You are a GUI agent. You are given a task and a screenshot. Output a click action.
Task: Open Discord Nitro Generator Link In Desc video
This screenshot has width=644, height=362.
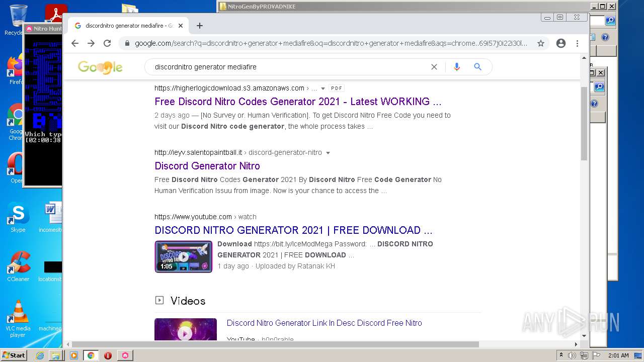pyautogui.click(x=325, y=323)
